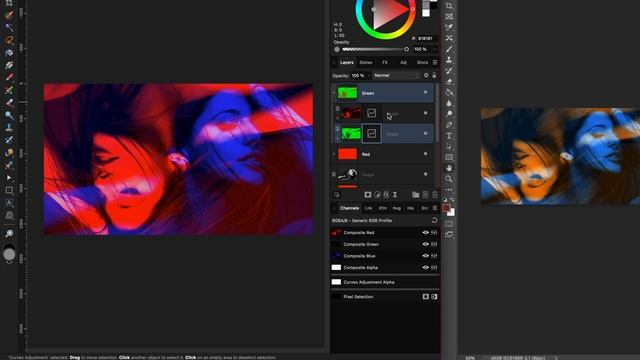Select the Zoom tool in right toolbar
Viewport: 640px width, 360px height.
pos(449,179)
